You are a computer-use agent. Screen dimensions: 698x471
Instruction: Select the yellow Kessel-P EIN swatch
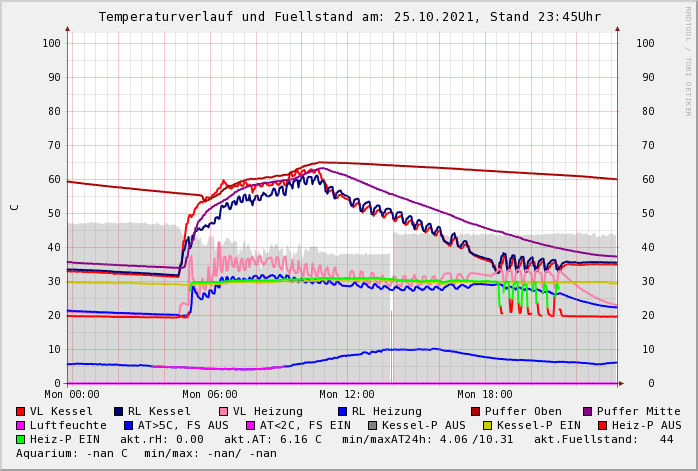coord(487,426)
